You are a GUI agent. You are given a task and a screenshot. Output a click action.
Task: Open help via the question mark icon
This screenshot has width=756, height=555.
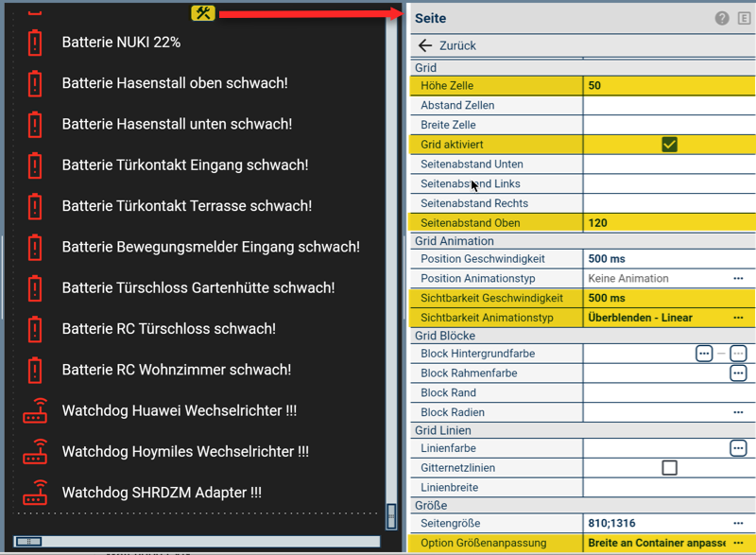(722, 18)
